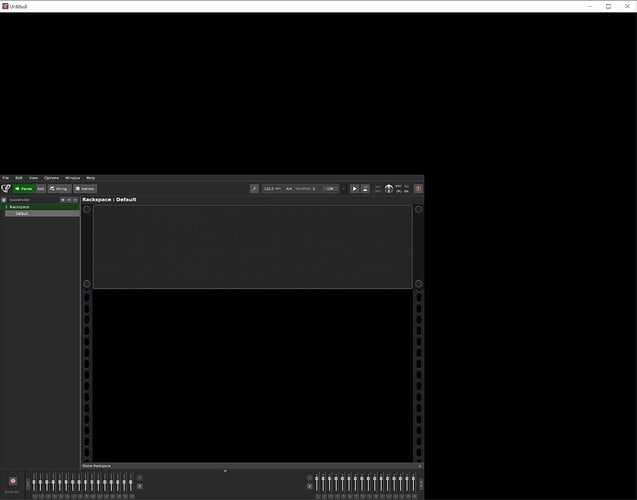Viewport: 637px width, 500px height.
Task: Click the Setlists button
Action: (x=85, y=188)
